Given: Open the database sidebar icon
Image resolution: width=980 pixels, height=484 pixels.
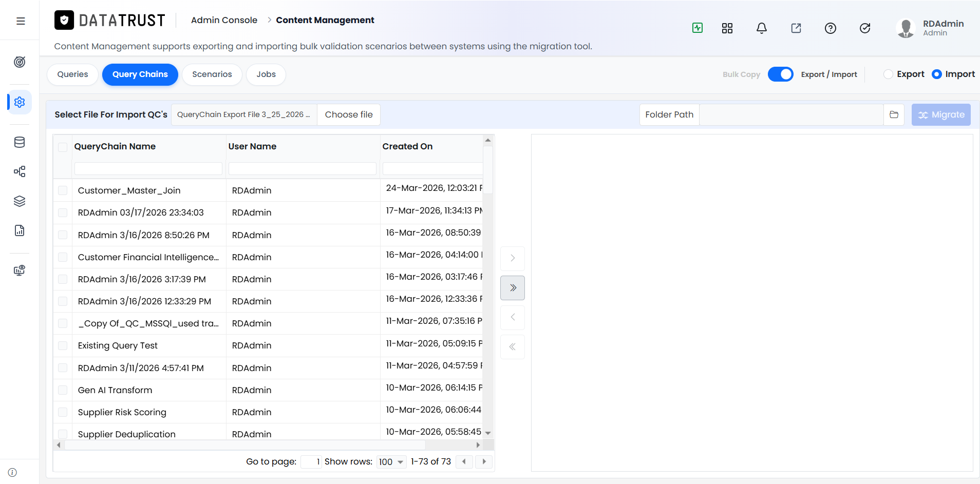Looking at the screenshot, I should 20,142.
